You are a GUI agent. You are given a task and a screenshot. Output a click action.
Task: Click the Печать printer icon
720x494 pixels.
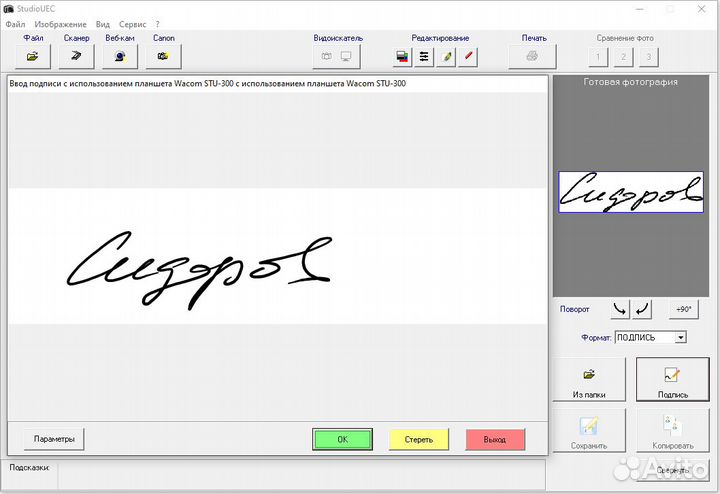pos(532,56)
